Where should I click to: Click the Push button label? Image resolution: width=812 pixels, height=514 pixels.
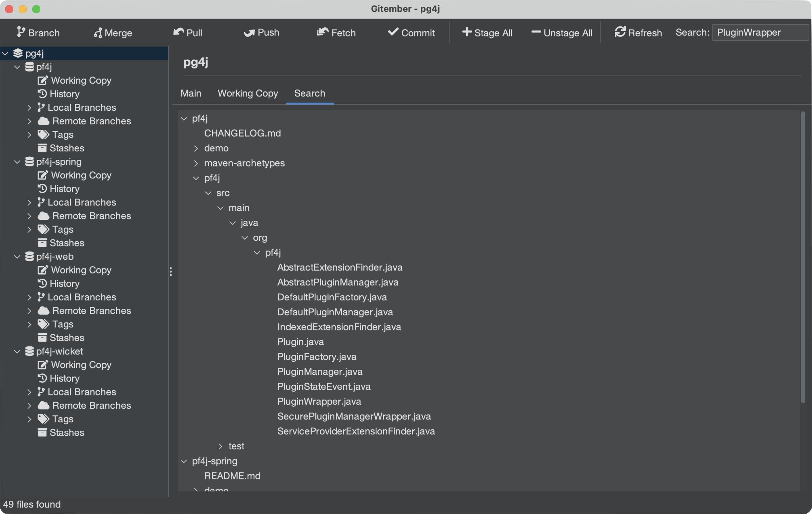268,32
